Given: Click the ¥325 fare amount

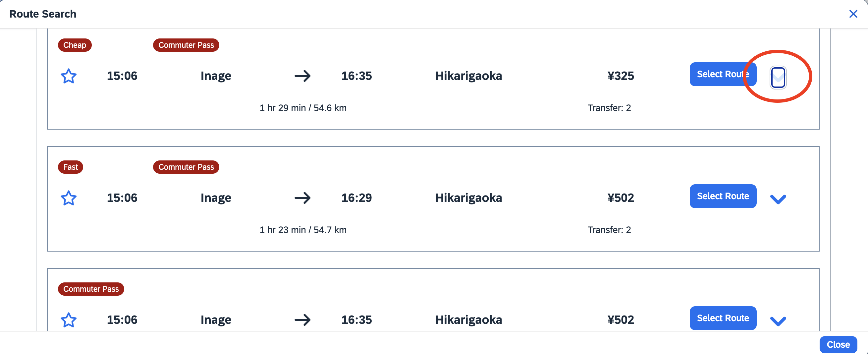Looking at the screenshot, I should 620,76.
